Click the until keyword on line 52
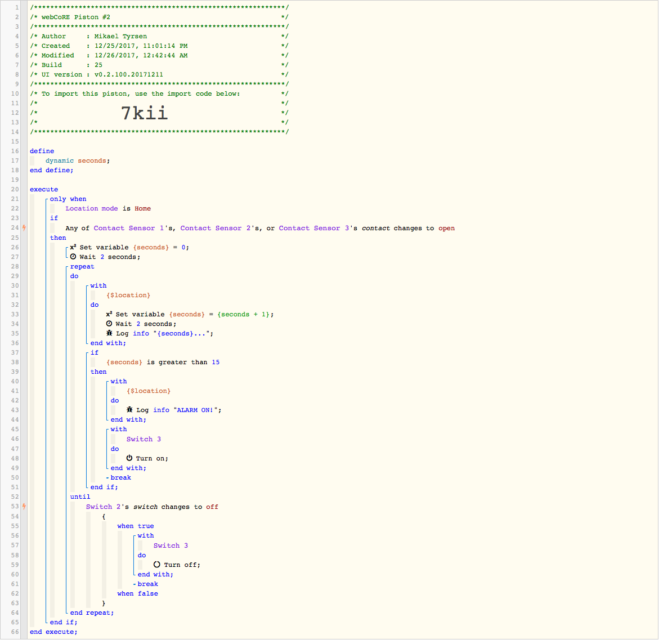Screen dimensions: 663x644 tap(80, 497)
